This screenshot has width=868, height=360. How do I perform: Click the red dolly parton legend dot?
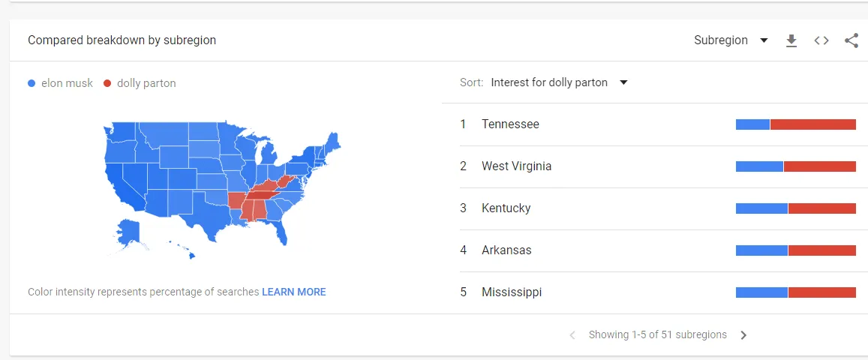pyautogui.click(x=107, y=83)
